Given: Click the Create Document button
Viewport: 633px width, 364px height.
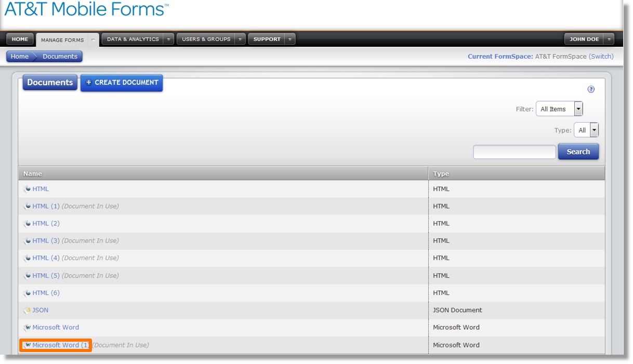Looking at the screenshot, I should click(x=122, y=83).
